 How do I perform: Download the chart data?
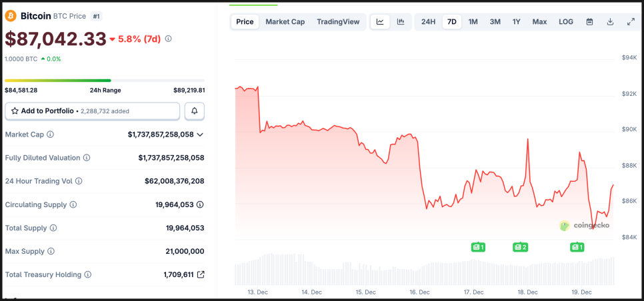610,22
